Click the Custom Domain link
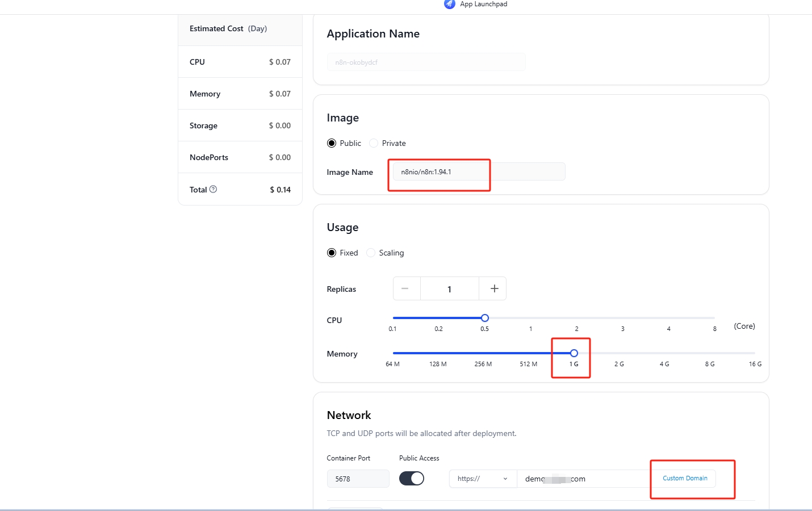812x511 pixels. 685,479
